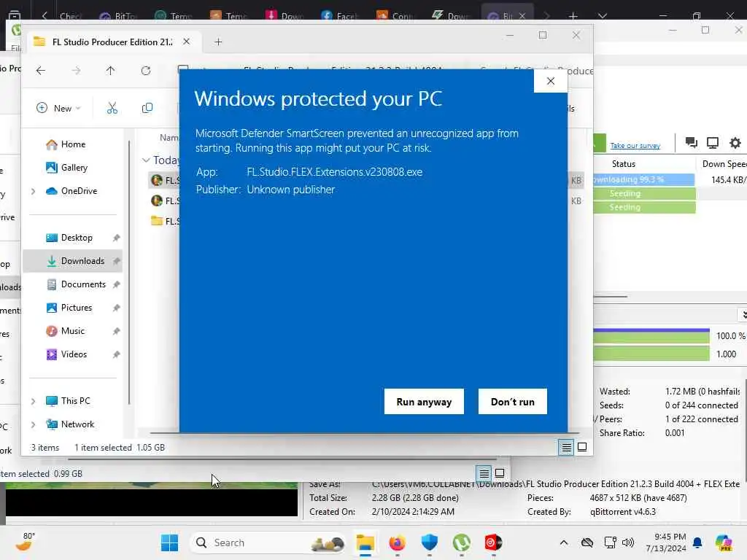This screenshot has height=560, width=747.
Task: Click the Don't run button
Action: tap(512, 402)
